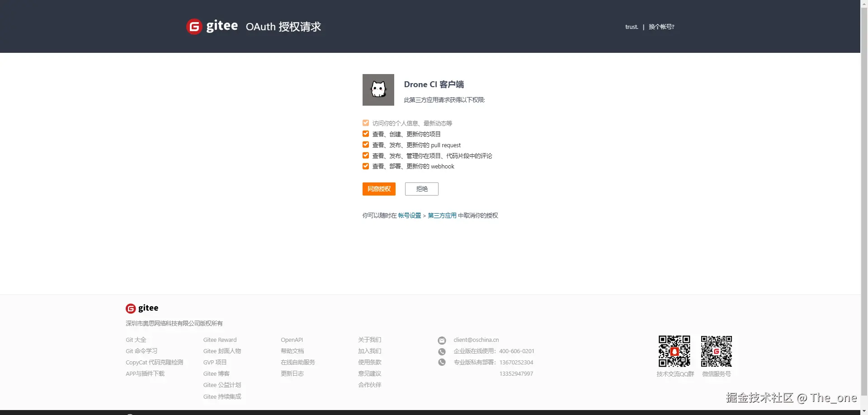Open the Git 大全 footer link

click(x=136, y=340)
